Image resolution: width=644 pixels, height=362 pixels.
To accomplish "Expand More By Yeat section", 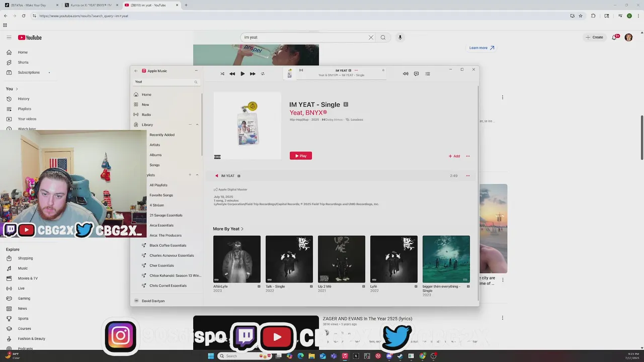I will pos(228,229).
